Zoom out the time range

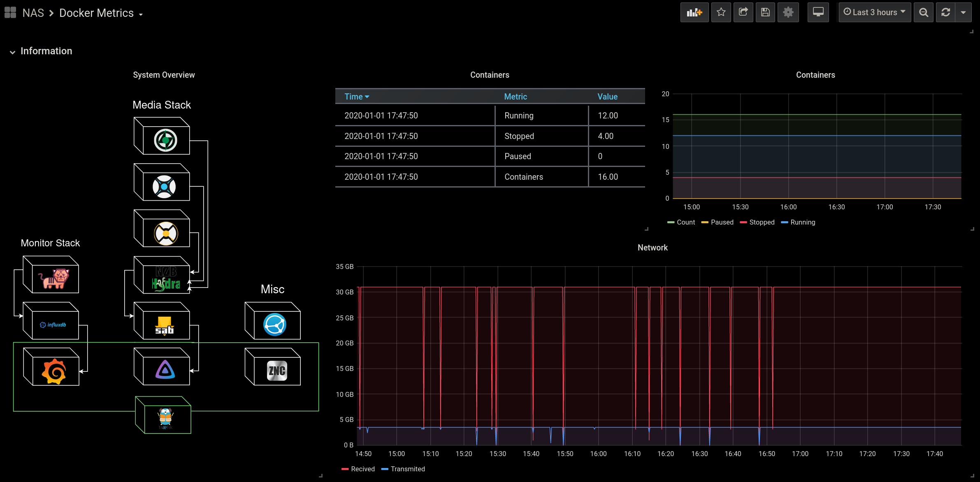point(924,12)
